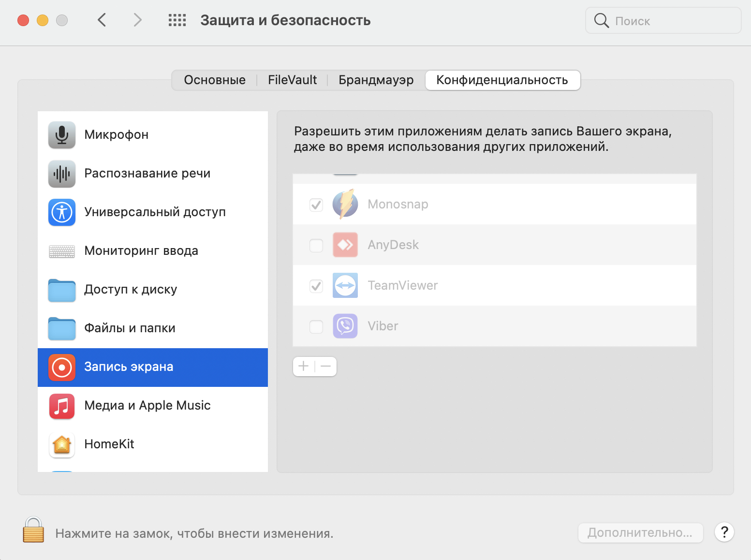Select the Microphone icon in the sidebar
751x560 pixels.
coord(62,135)
